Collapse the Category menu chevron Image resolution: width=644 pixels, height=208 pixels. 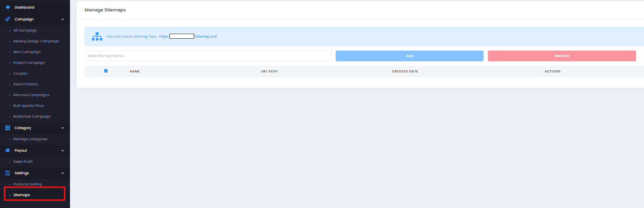62,128
